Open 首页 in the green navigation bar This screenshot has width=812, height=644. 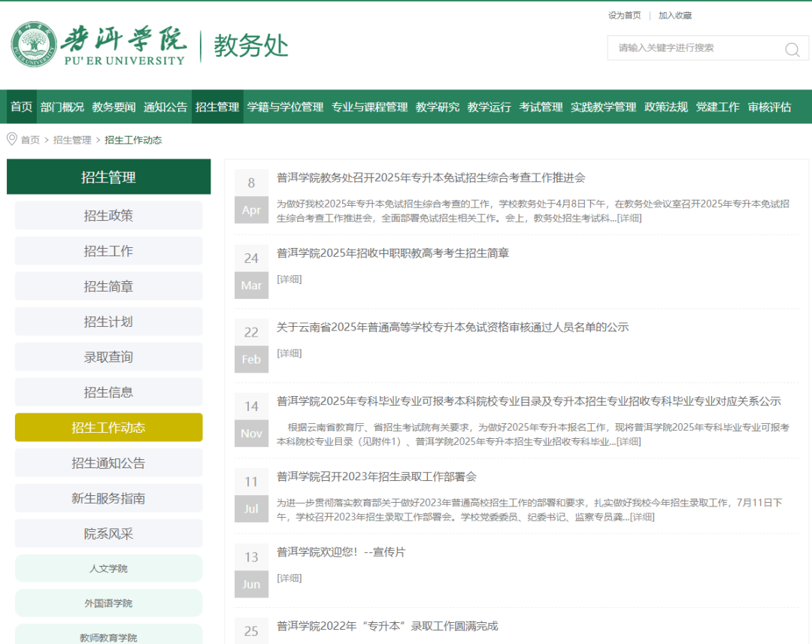tap(22, 107)
